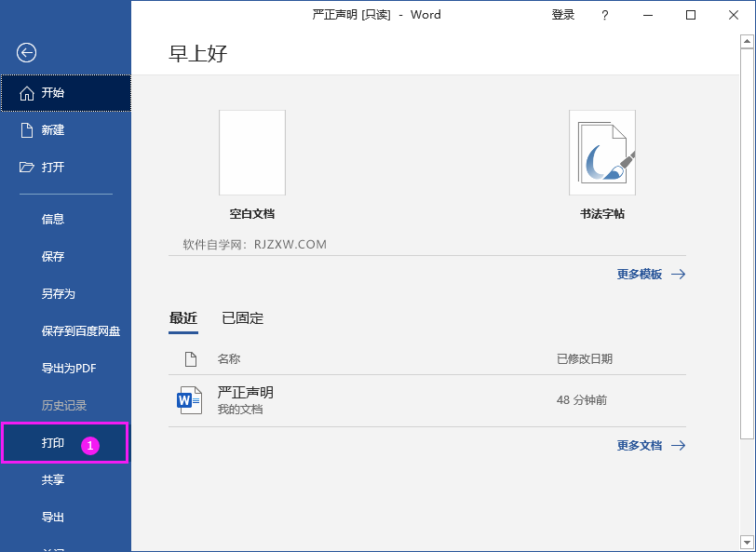Image resolution: width=756 pixels, height=552 pixels.
Task: Open the 空白文档 blank document template
Action: pos(251,153)
